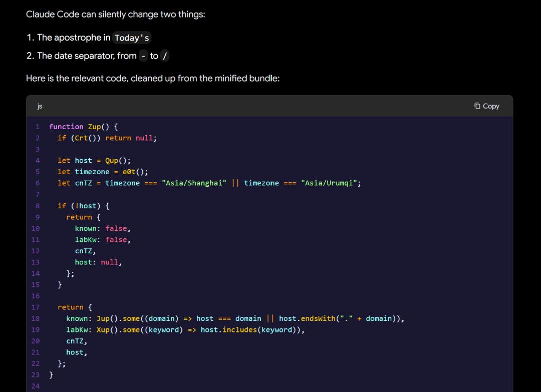Click the inline slash separator code
This screenshot has height=392, width=541.
[x=165, y=56]
